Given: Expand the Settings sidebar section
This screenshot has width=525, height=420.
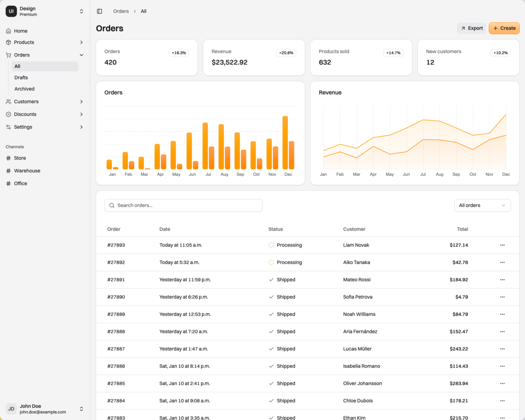Looking at the screenshot, I should tap(81, 127).
